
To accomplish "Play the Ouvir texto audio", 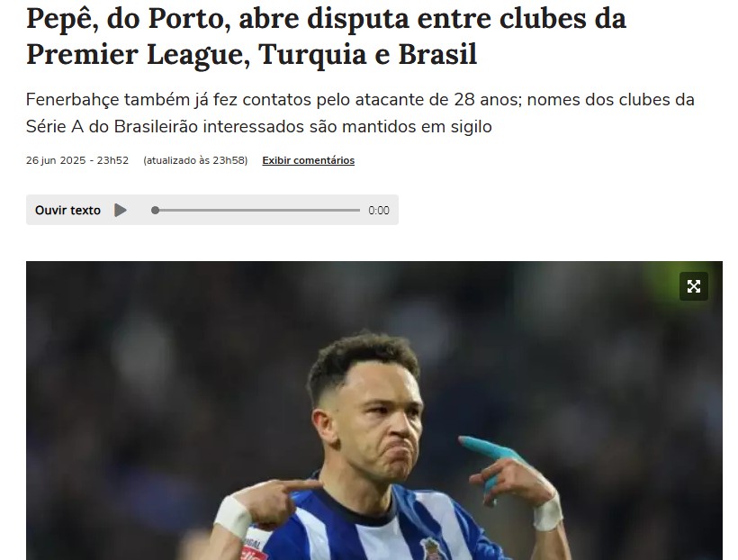I will click(x=121, y=210).
